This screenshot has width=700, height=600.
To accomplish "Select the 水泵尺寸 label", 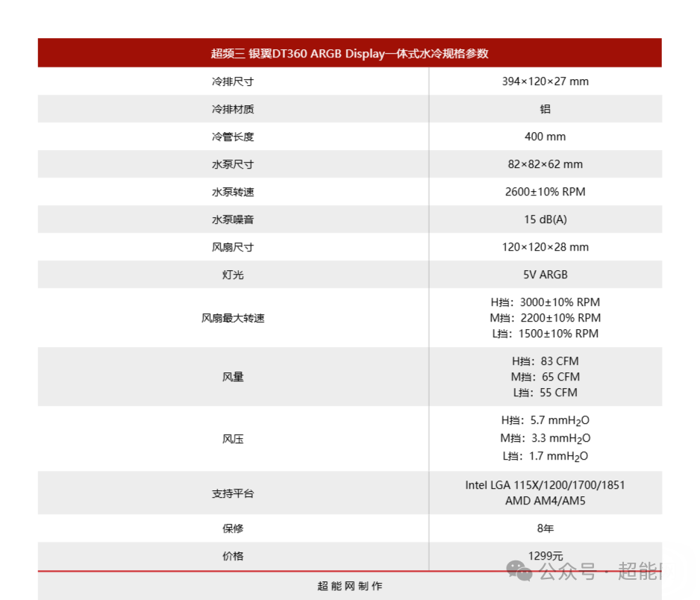I will point(233,164).
